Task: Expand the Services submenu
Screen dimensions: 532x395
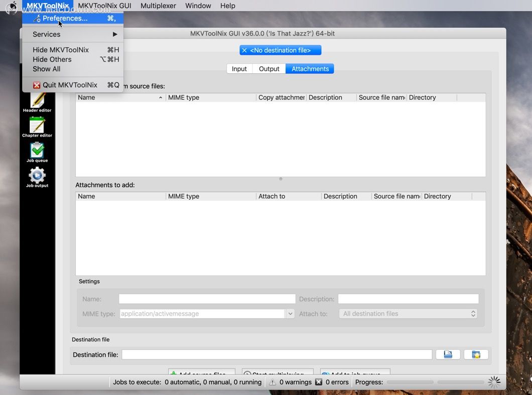Action: 73,34
